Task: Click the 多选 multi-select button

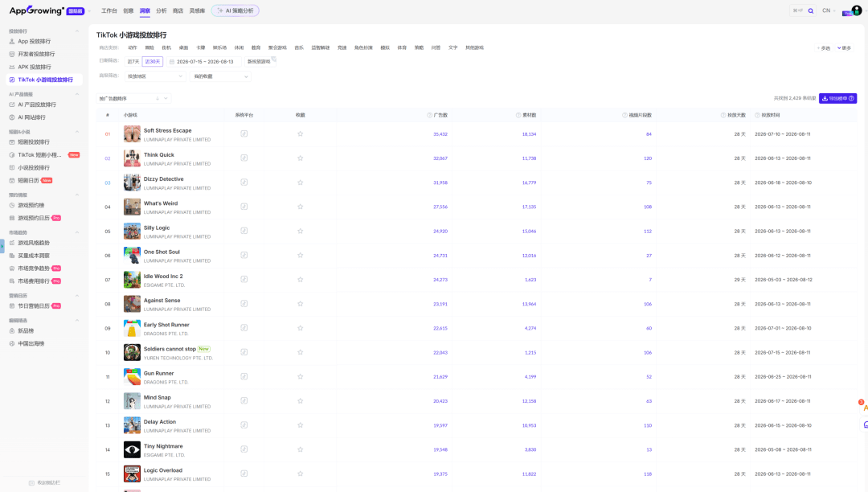Action: (x=824, y=48)
